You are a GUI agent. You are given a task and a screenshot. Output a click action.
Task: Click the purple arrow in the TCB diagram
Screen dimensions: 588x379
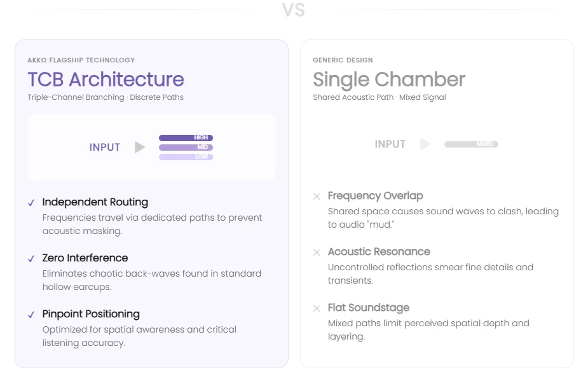coord(140,148)
